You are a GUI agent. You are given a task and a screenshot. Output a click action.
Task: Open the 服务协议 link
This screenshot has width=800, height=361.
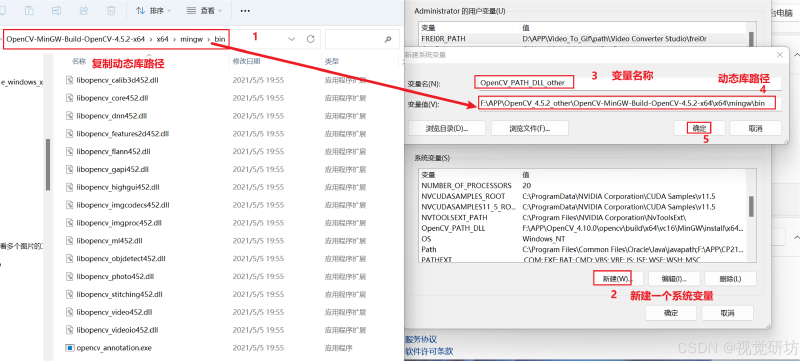pos(421,339)
